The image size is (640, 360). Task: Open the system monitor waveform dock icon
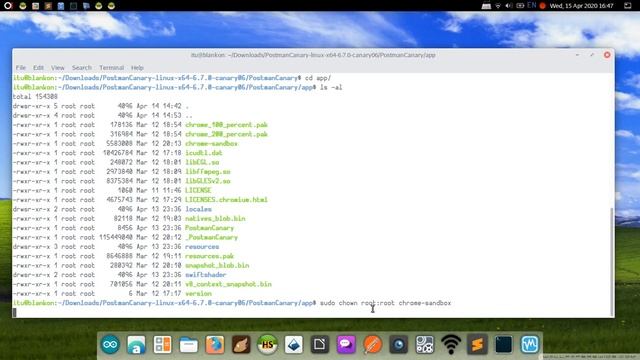coord(529,344)
